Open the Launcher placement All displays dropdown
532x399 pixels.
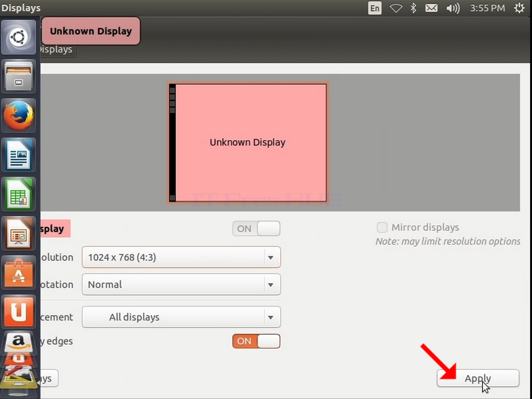(x=181, y=317)
